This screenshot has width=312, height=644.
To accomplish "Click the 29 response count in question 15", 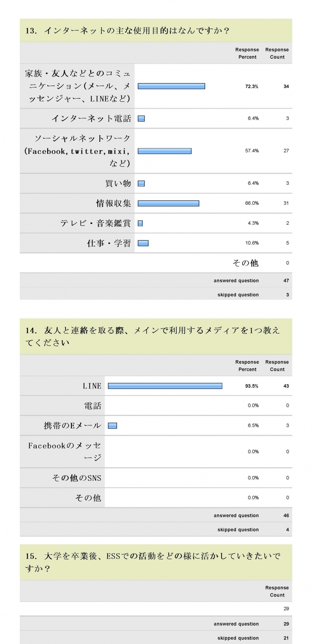I will click(286, 609).
